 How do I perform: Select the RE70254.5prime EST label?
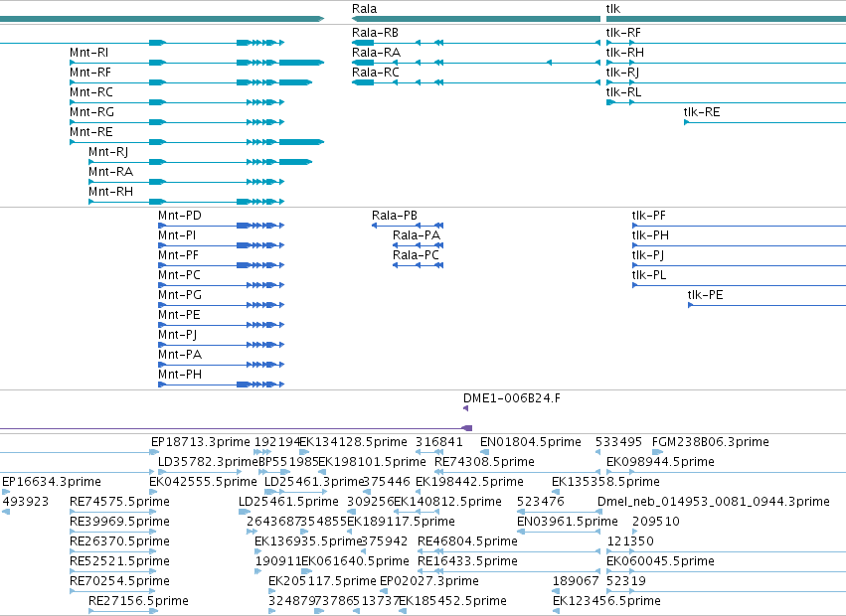pyautogui.click(x=119, y=581)
